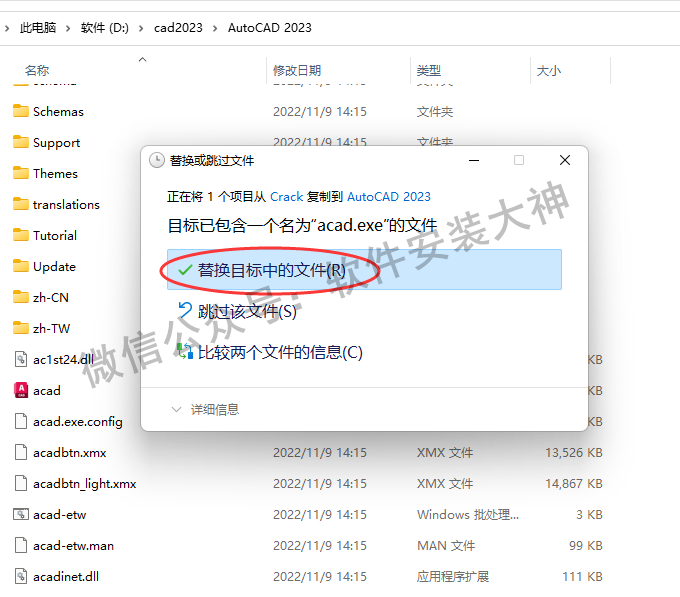Image resolution: width=680 pixels, height=597 pixels.
Task: Click the acad.exe.config file icon
Action: [21, 421]
